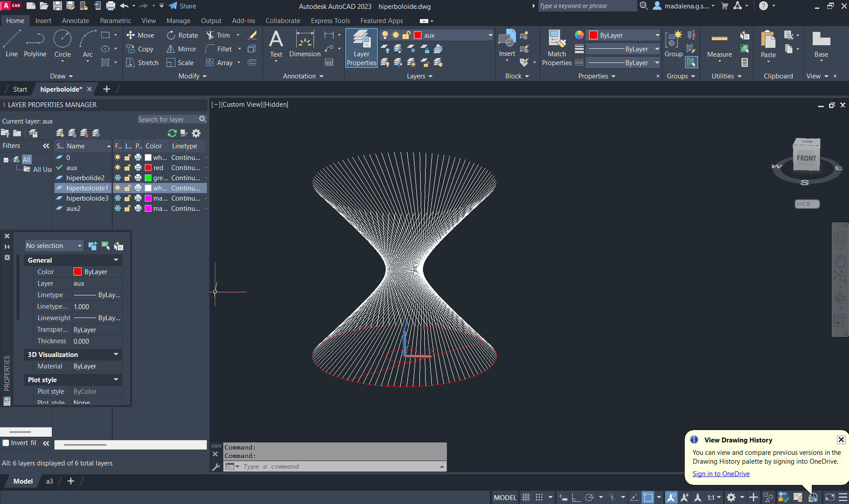
Task: Click the Mirror tool icon
Action: pos(171,49)
